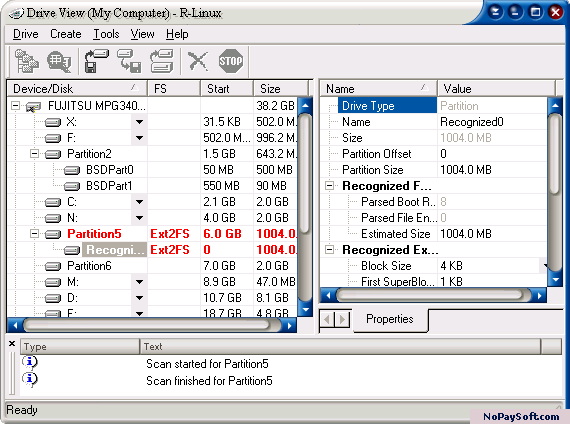The width and height of the screenshot is (570, 424).
Task: Select the red Partition5 tree entry
Action: click(94, 234)
